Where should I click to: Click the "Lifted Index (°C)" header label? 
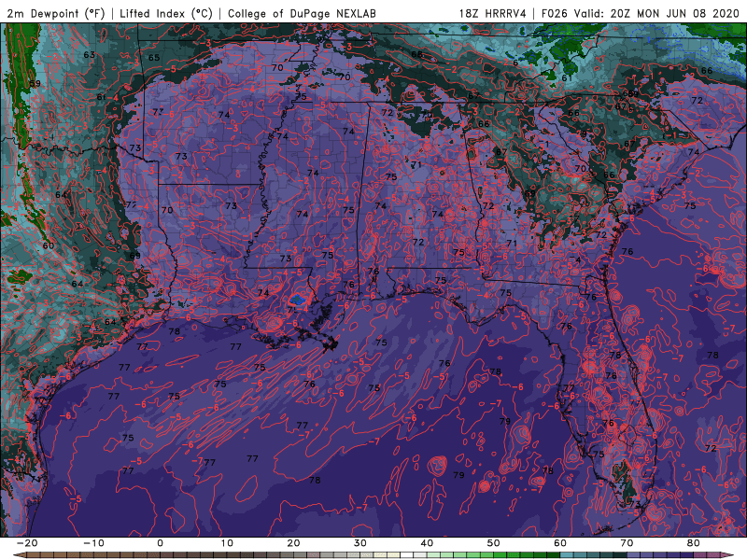pyautogui.click(x=166, y=13)
